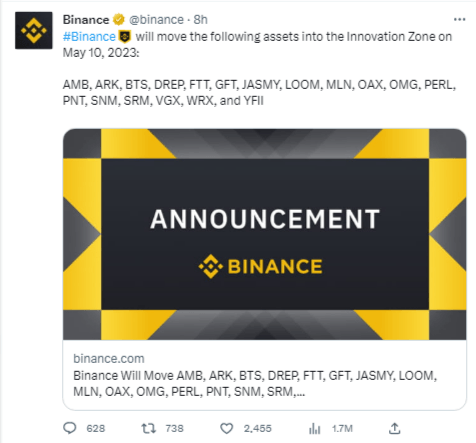Open the three-dot more options menu

click(x=460, y=20)
